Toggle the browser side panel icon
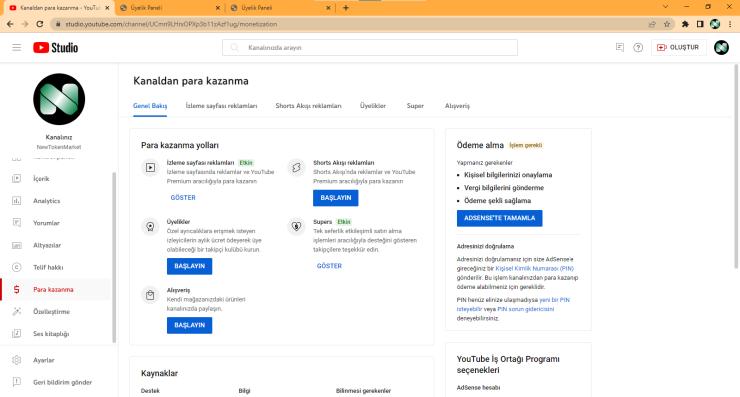This screenshot has width=740, height=397. [700, 24]
